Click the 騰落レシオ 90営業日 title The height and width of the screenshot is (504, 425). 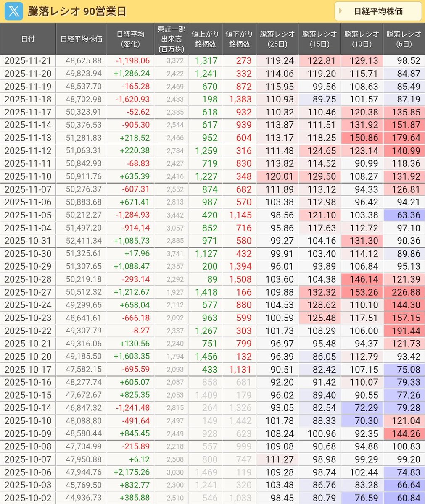coord(77,11)
